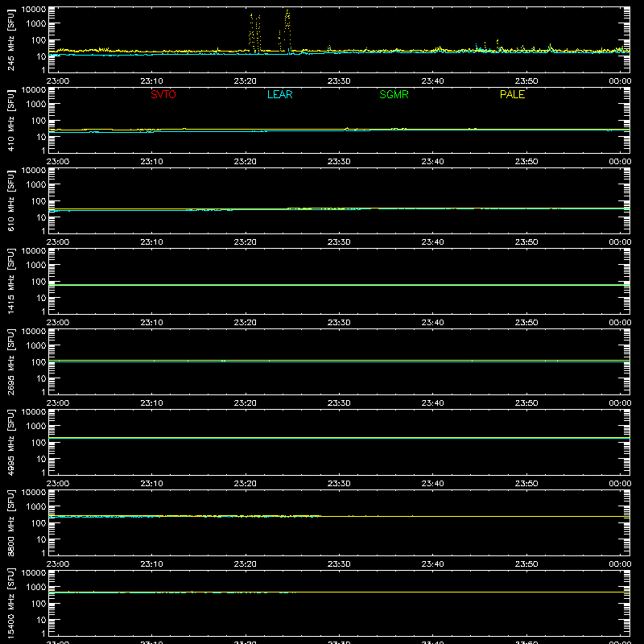Select the yellow PALE station label

click(x=512, y=94)
